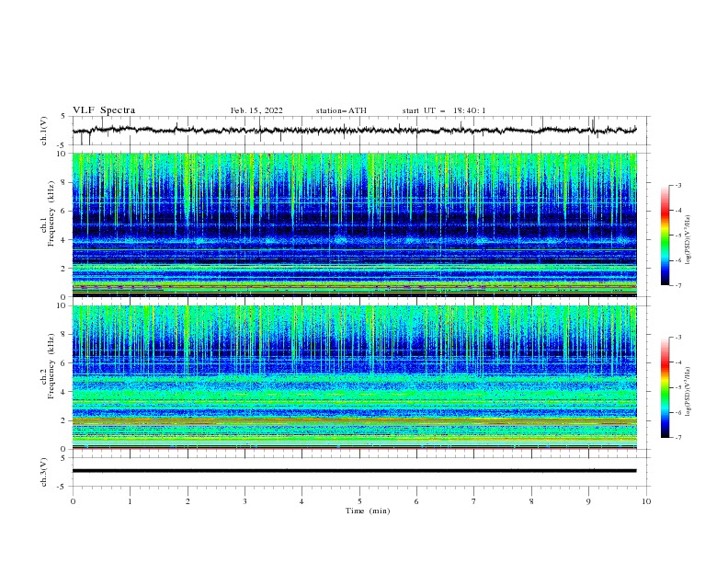Viewport: 728px width, 563px height.
Task: Click time axis tick label "6"
Action: [416, 501]
